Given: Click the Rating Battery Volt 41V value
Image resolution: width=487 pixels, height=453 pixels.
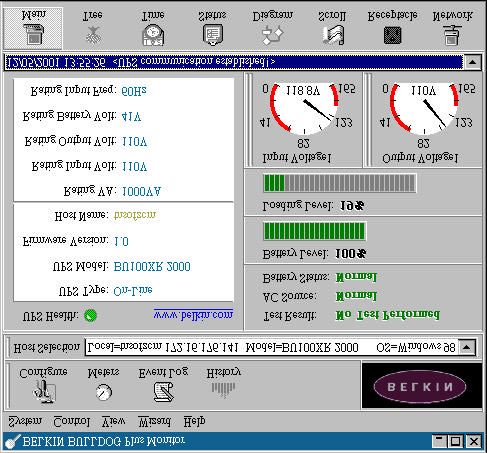Looking at the screenshot, I should click(131, 116).
